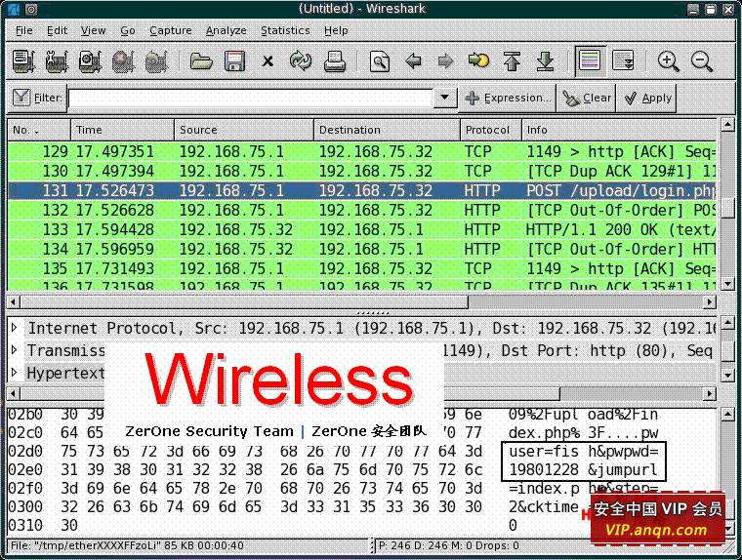
Task: Select packet 131 POST /upload/login row
Action: click(362, 190)
